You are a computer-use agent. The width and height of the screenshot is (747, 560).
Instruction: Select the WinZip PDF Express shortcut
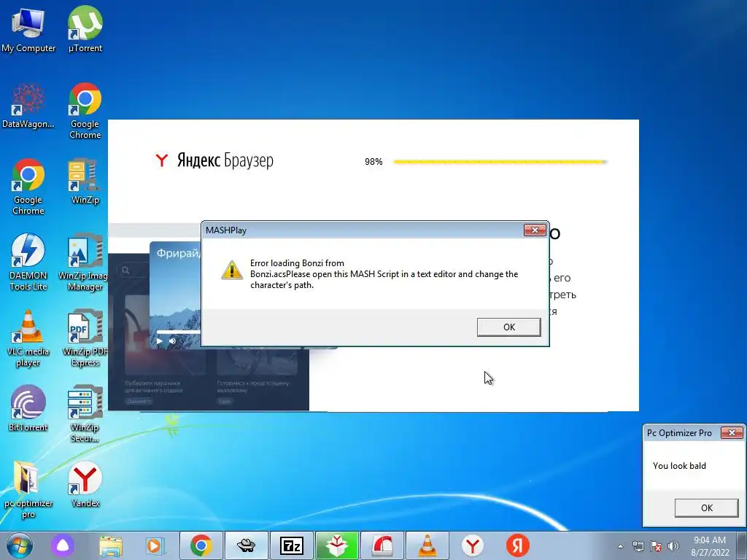click(85, 338)
